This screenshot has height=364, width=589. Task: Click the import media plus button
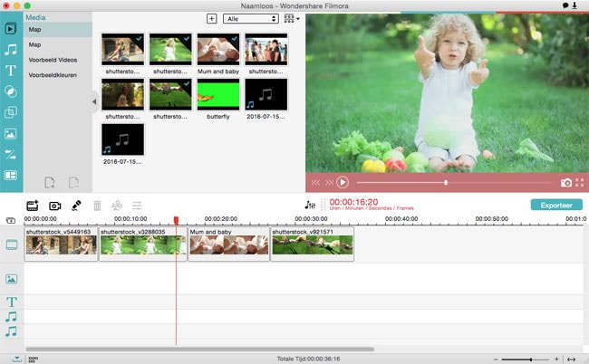[x=212, y=19]
